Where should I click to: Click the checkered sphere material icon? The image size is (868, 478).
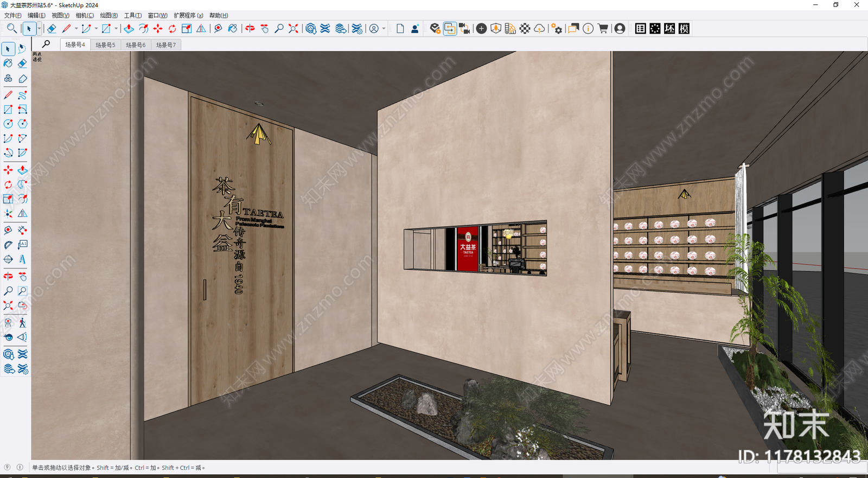pos(525,29)
